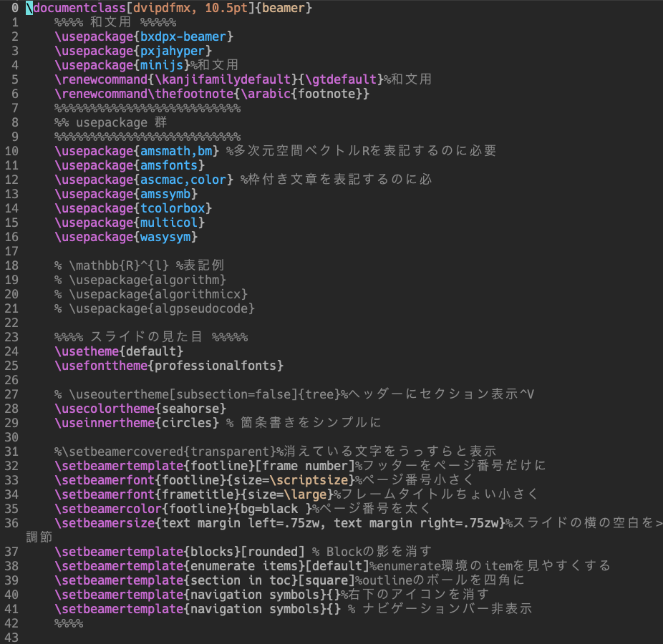Click \gtdefault on line 5

pos(340,79)
